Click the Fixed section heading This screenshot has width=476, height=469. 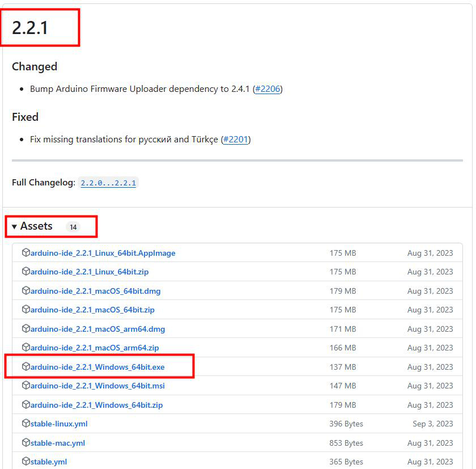tap(25, 117)
